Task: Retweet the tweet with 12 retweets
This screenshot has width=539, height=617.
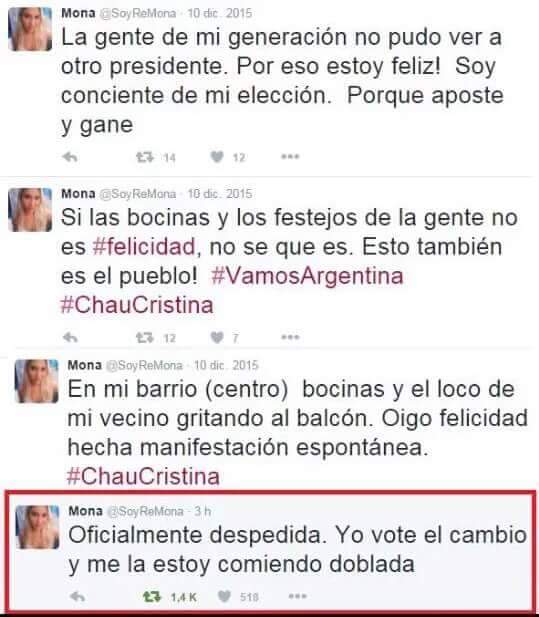Action: [144, 338]
